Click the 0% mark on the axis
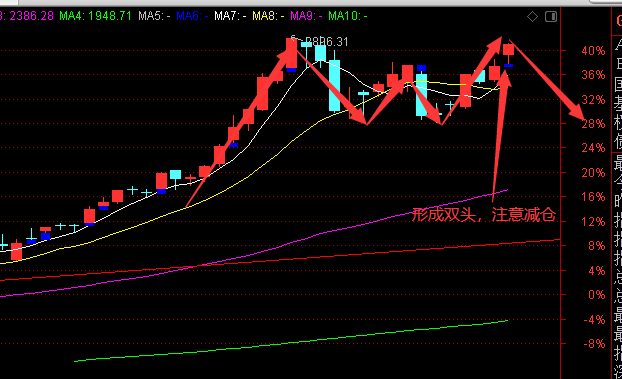Viewport: 622px width, 379px height. pos(597,295)
